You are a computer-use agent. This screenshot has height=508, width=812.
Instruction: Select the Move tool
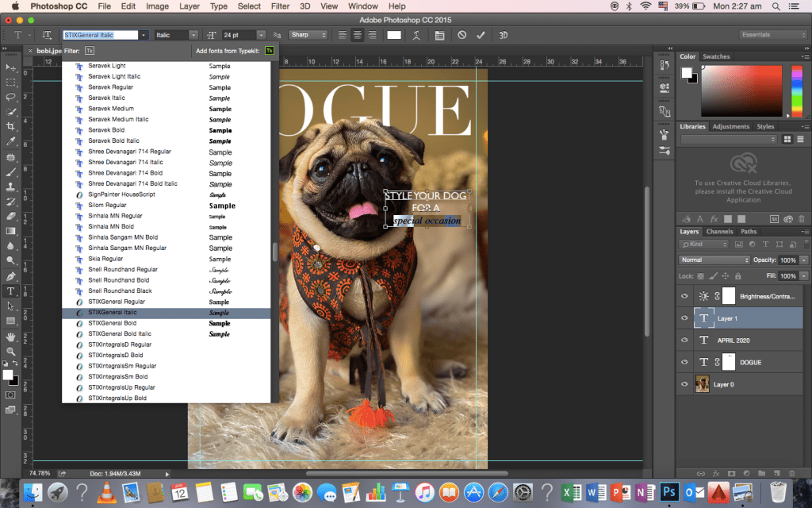coord(11,68)
